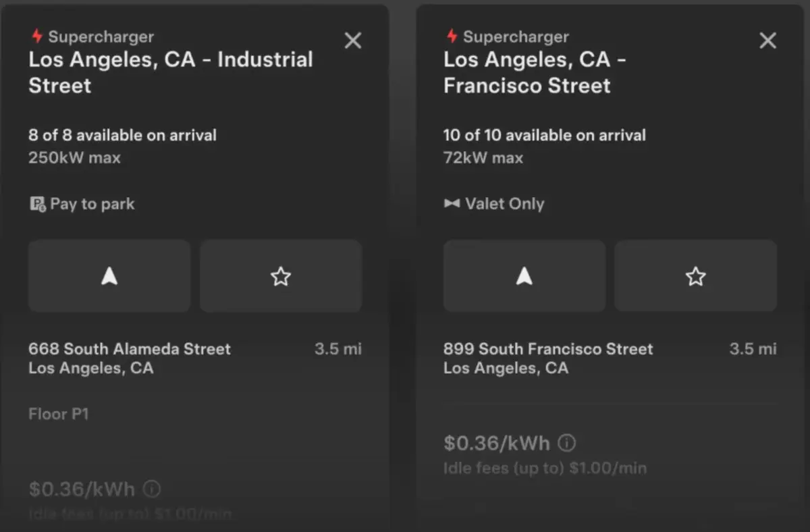Click the 10 of 10 available on arrival text
This screenshot has height=532, width=810.
point(545,135)
